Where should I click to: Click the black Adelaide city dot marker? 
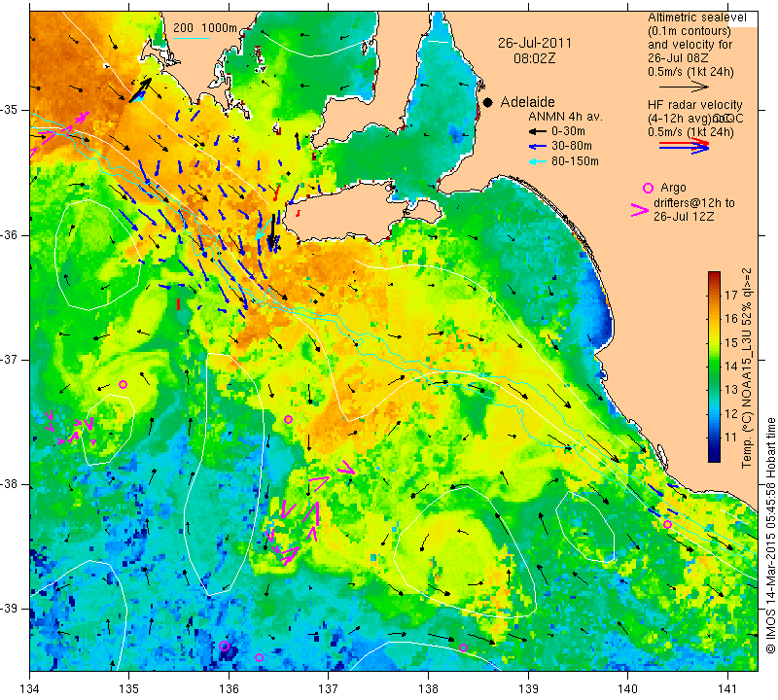[x=488, y=102]
